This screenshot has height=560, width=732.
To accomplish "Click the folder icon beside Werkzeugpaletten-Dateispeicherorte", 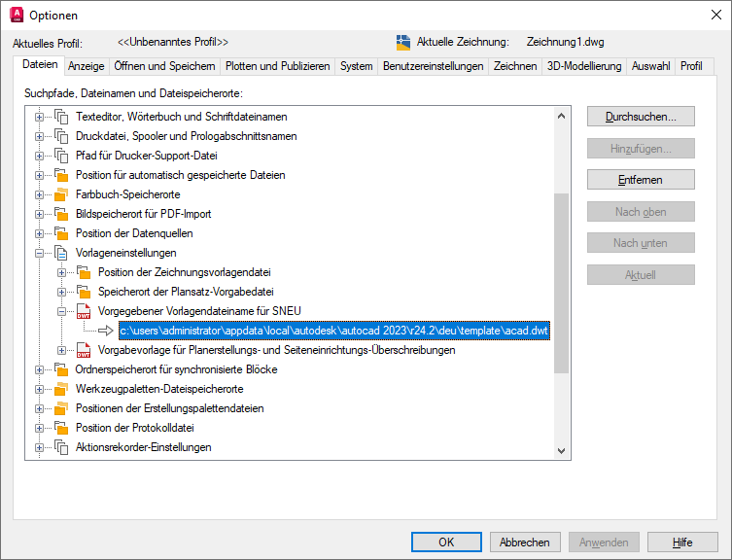I will [61, 389].
